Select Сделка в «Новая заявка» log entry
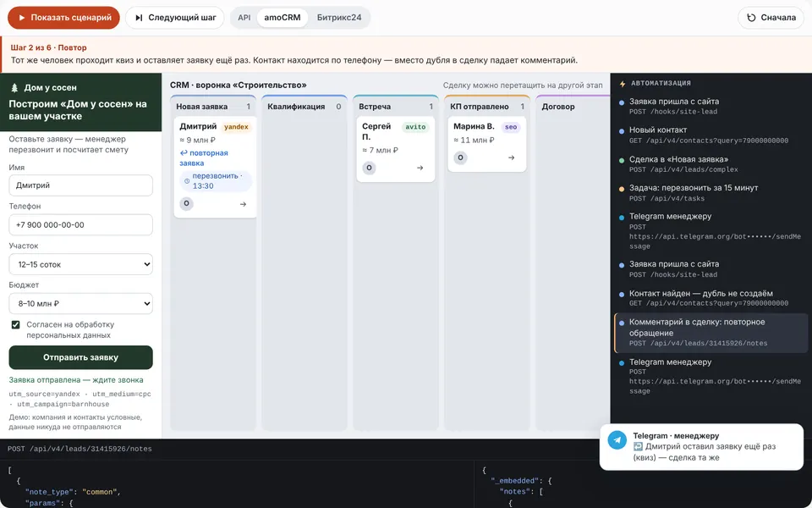Screen dimensions: 812x508 (710, 163)
